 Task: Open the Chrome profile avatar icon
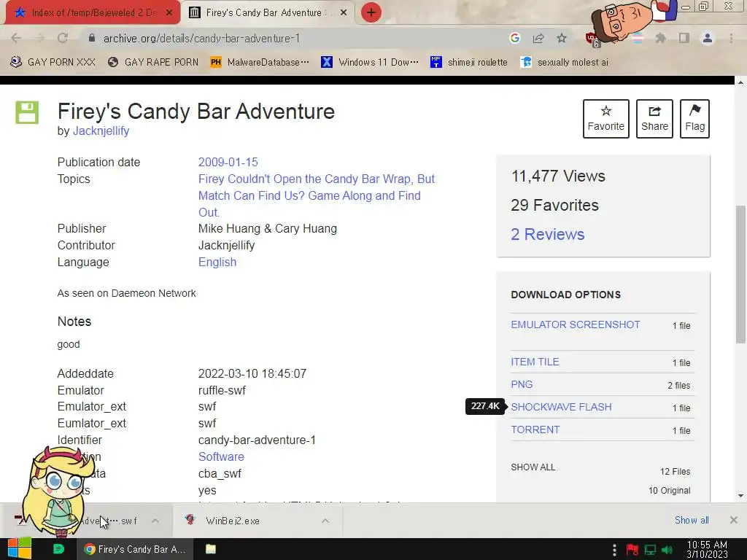coord(708,38)
